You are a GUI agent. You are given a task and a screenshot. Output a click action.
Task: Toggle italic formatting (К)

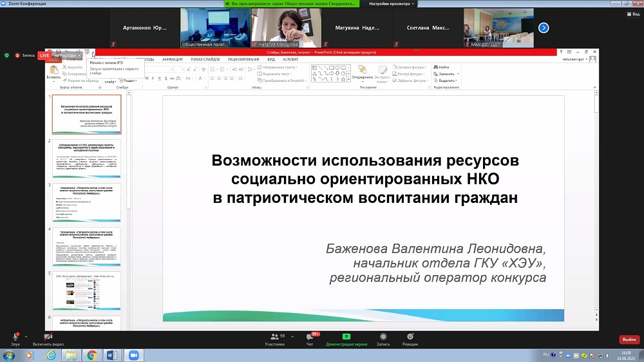click(x=153, y=78)
